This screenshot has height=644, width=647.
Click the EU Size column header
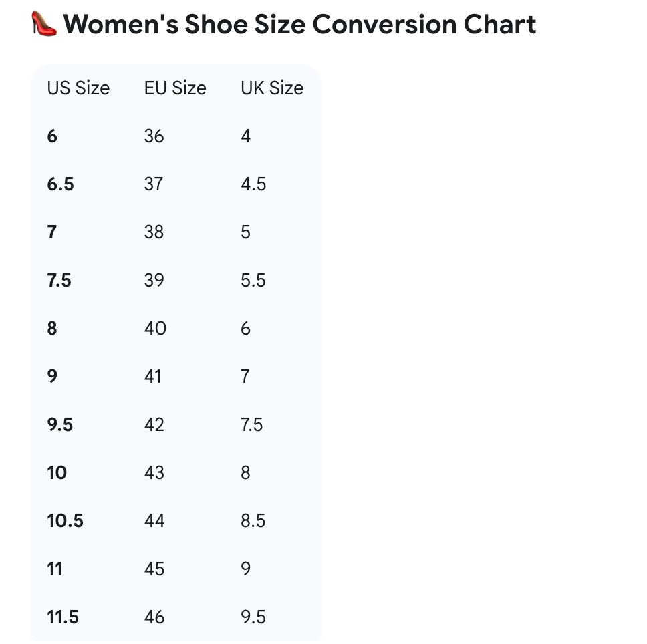[x=175, y=88]
